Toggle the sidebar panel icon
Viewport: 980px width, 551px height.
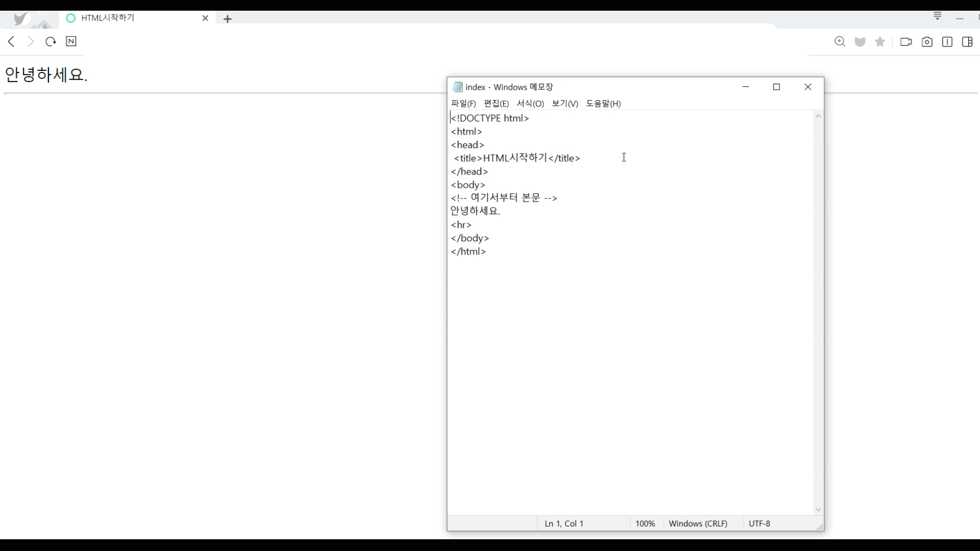[967, 42]
